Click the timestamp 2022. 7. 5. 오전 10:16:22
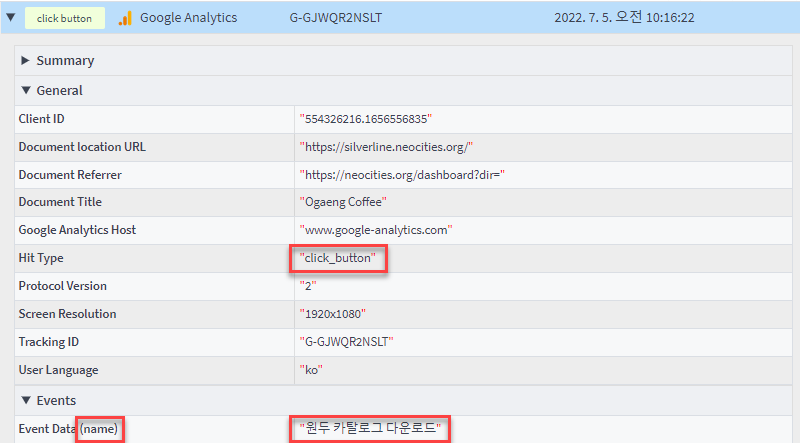 click(x=624, y=18)
